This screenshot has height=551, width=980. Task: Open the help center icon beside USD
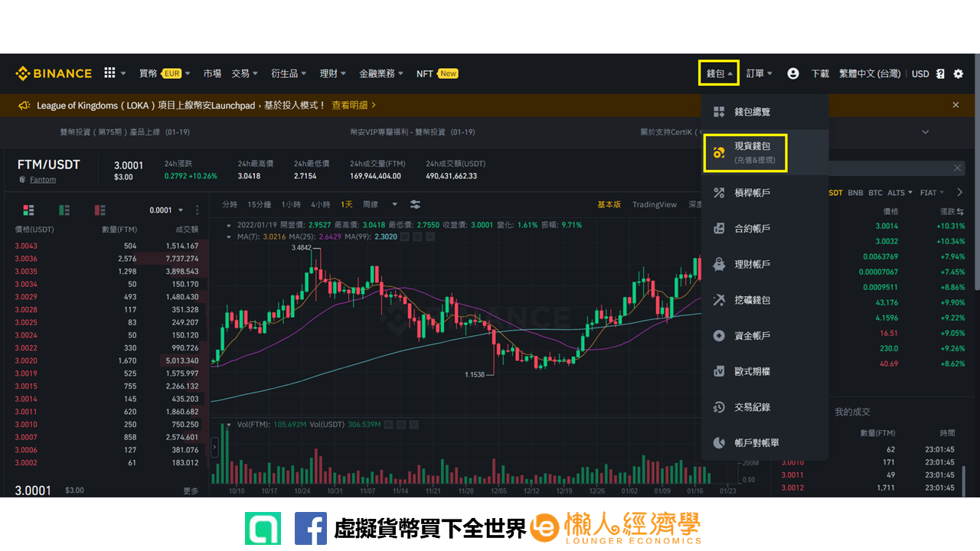point(940,73)
